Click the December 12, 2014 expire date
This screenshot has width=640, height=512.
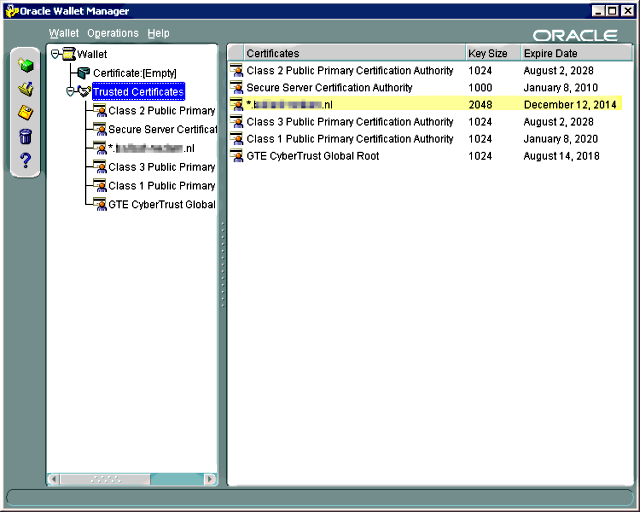570,105
